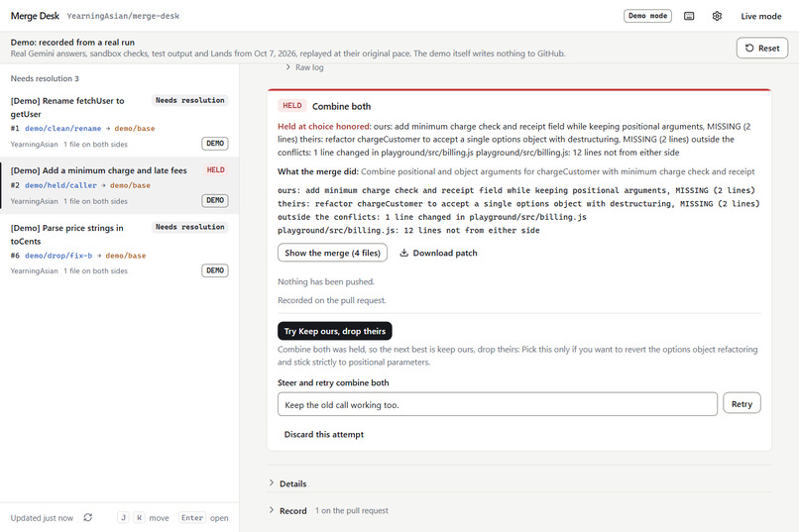
Task: Click the demo/base target branch on pull request #6
Action: [125, 256]
